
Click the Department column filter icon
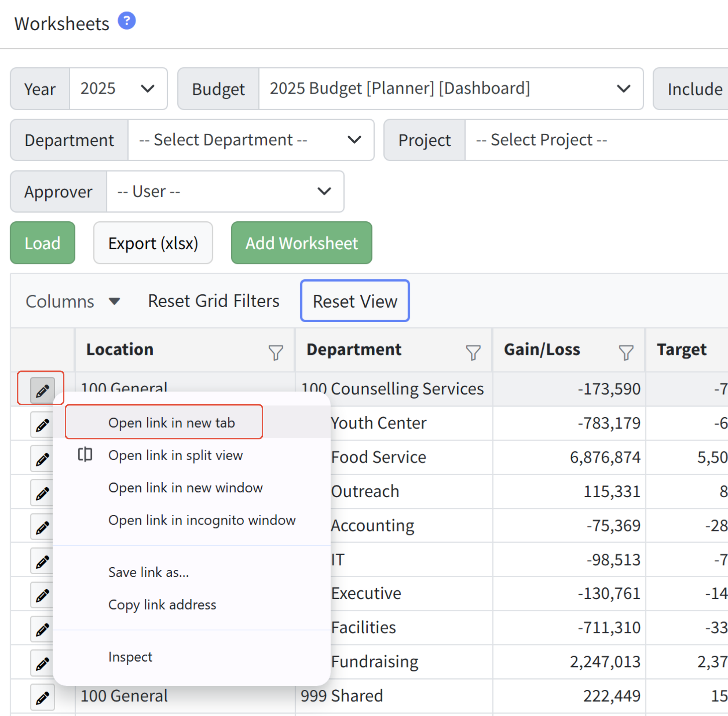coord(473,353)
